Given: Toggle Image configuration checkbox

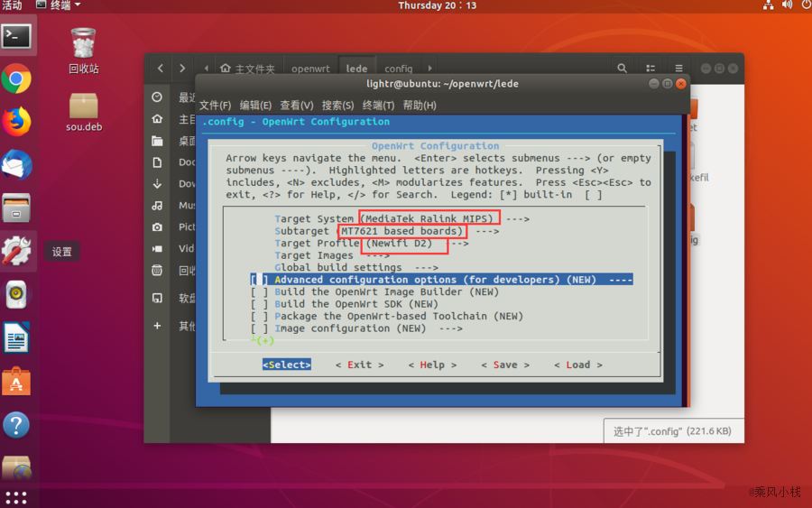Looking at the screenshot, I should tap(259, 328).
